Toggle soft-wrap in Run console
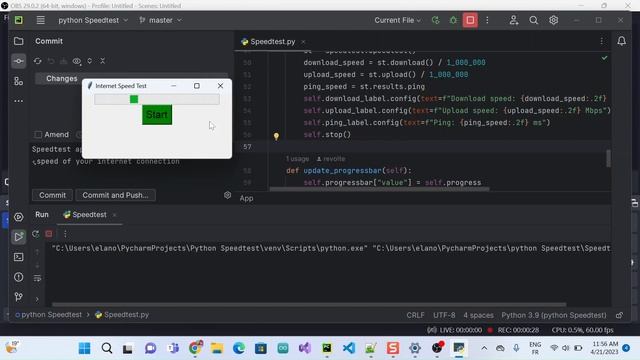 [x=37, y=278]
